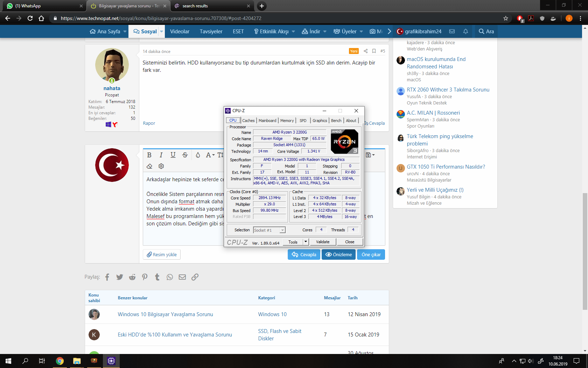Screen dimensions: 588x368
Task: Expand the İndir menu arrow
Action: point(325,32)
